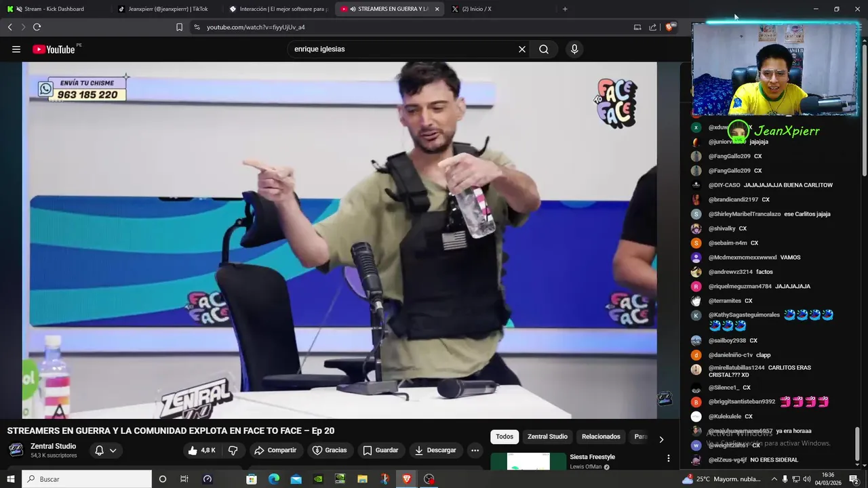Open Cortana circle on taskbar
The width and height of the screenshot is (868, 488).
pyautogui.click(x=162, y=479)
